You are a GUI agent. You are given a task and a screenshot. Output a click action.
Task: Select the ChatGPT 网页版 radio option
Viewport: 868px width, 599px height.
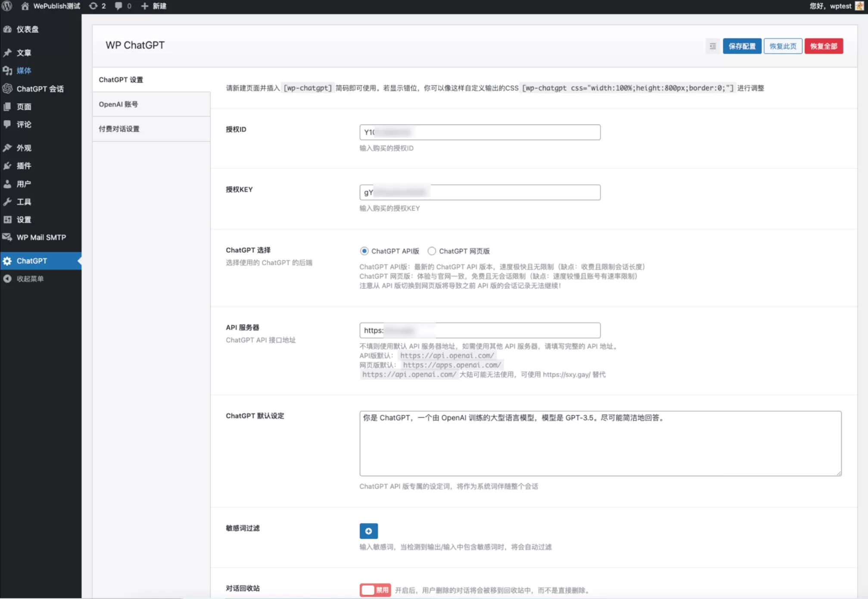point(432,251)
